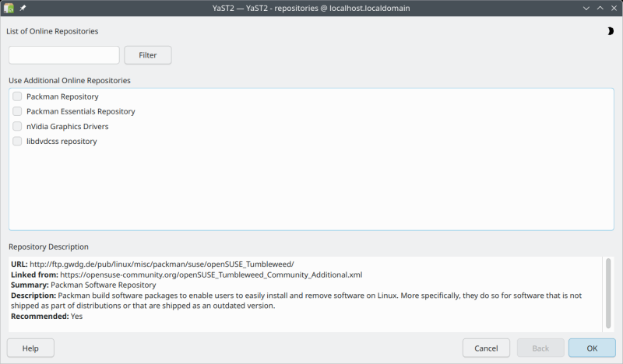623x364 pixels.
Task: Open Help for the repositories dialog
Action: point(30,348)
